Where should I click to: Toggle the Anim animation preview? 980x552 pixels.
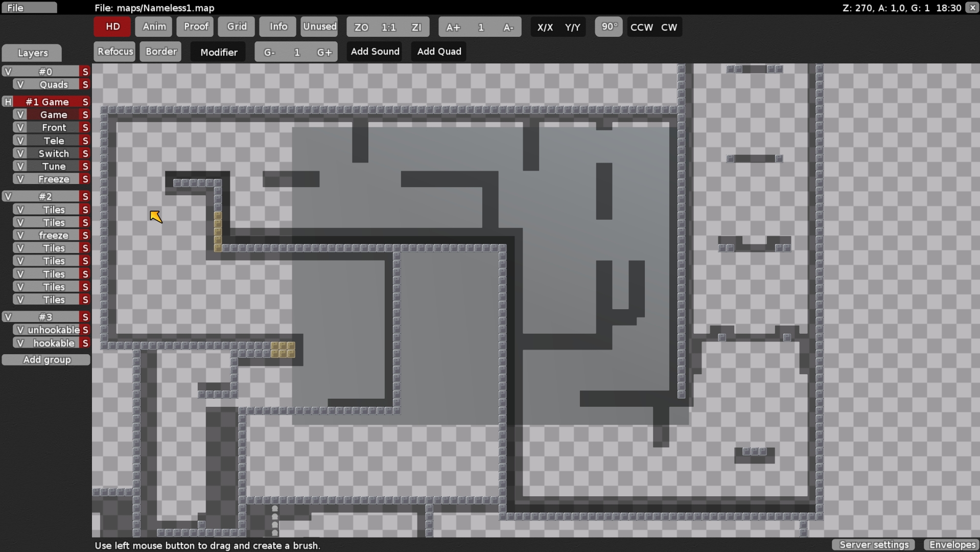coord(153,27)
